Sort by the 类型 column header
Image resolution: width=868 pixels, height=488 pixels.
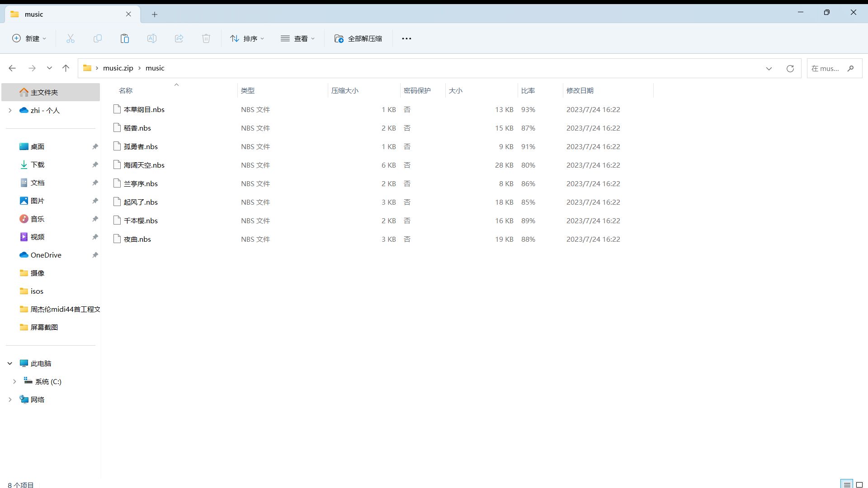pos(248,90)
